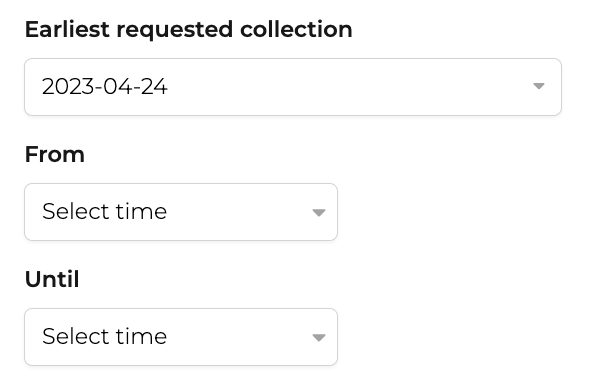Expand Until time options using the chevron
This screenshot has height=388, width=594.
[x=319, y=337]
